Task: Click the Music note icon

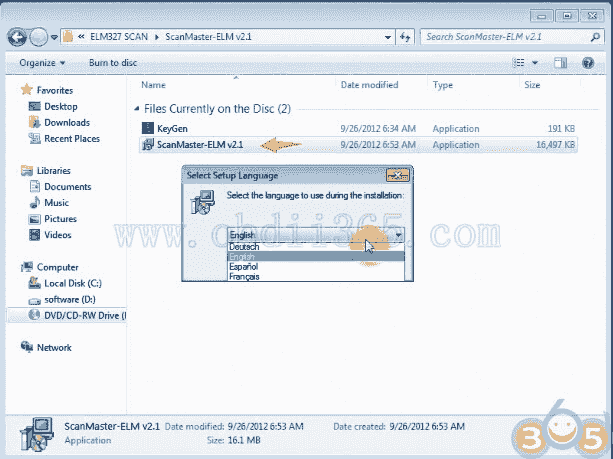Action: click(x=35, y=202)
